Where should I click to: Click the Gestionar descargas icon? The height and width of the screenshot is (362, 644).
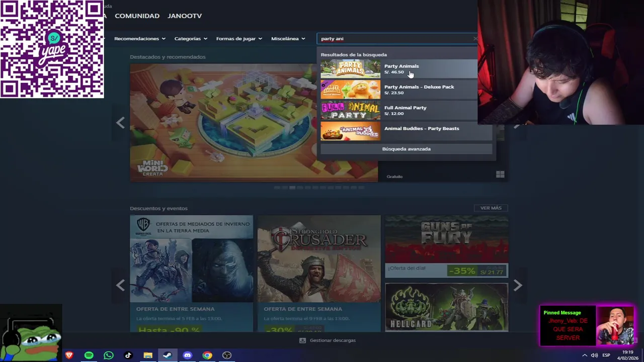302,340
